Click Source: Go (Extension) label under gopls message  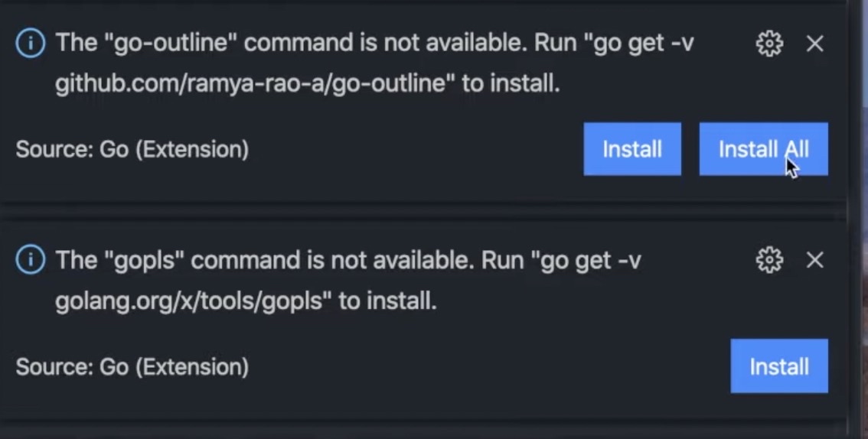click(x=132, y=367)
